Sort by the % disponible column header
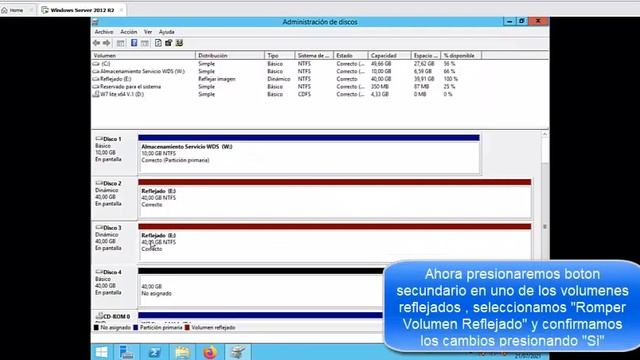Viewport: 640px width, 360px height. tap(462, 56)
